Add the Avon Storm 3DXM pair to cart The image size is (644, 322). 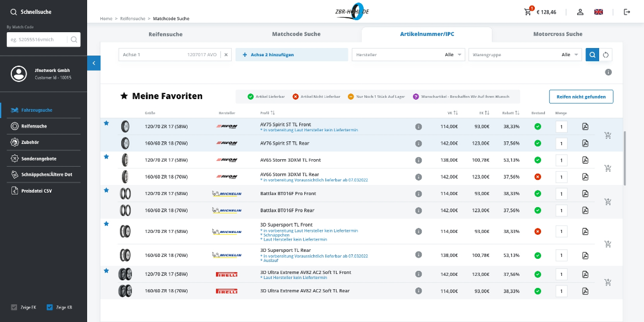pyautogui.click(x=608, y=168)
